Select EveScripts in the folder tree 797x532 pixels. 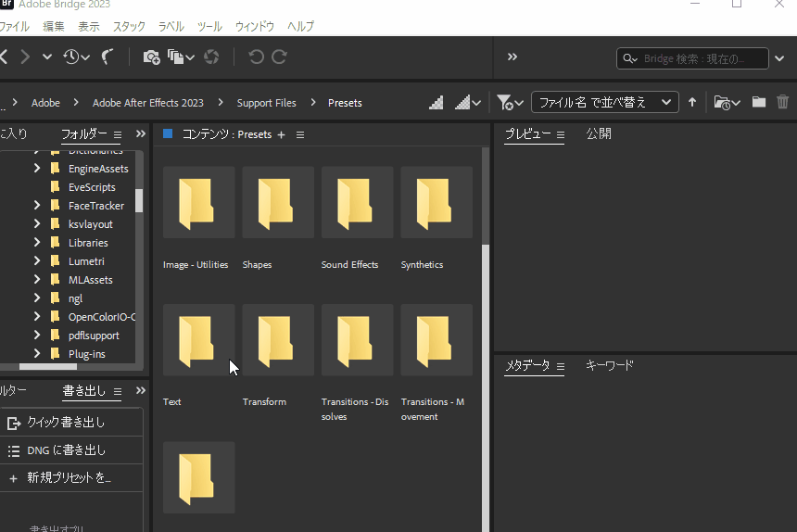(92, 187)
